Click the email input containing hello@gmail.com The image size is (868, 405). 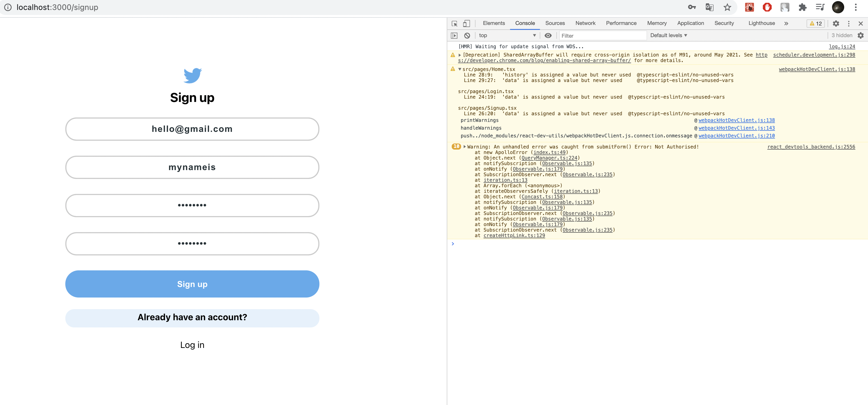click(192, 129)
